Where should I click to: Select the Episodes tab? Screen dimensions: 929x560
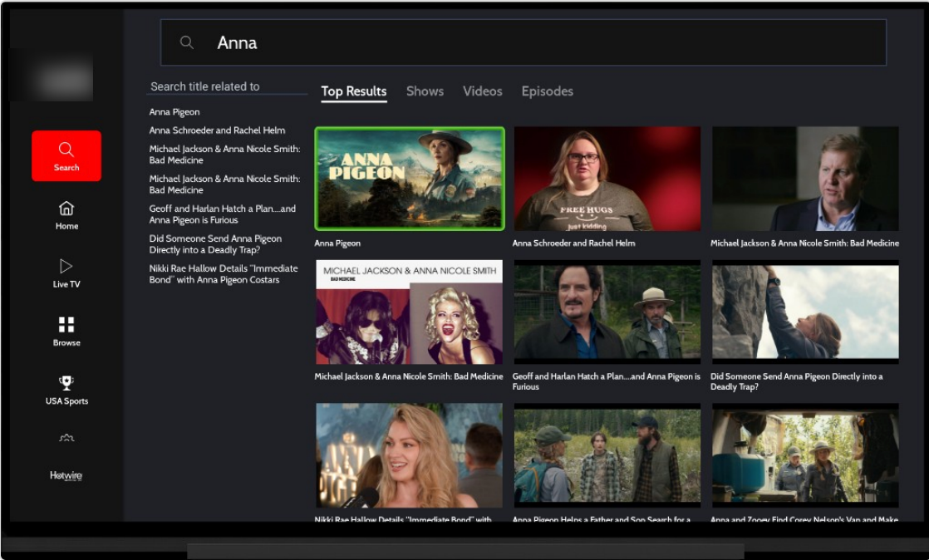point(548,91)
